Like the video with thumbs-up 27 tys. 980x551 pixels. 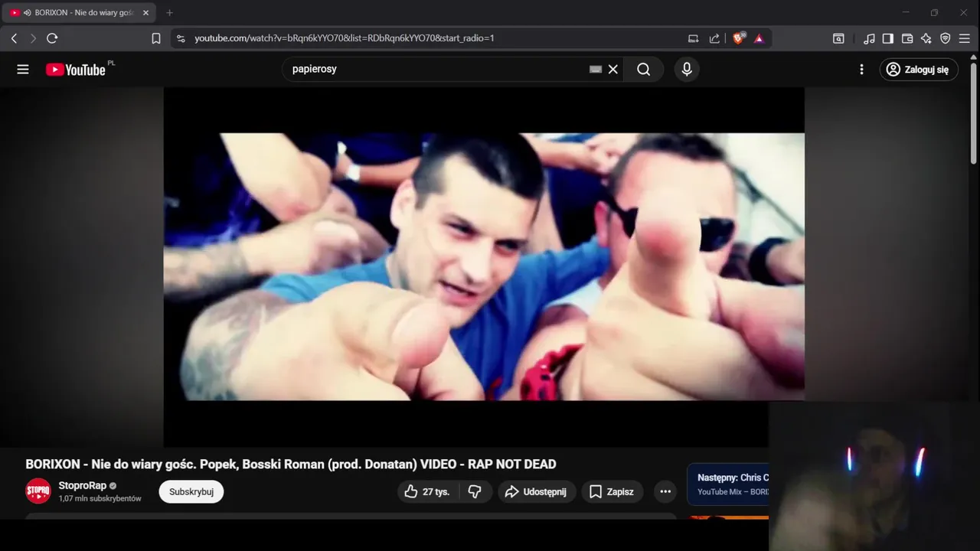(427, 491)
